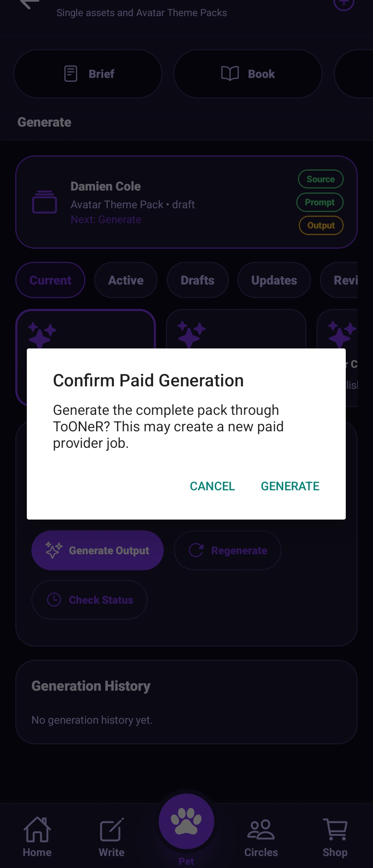Switch to the Active filter tab
The image size is (373, 868).
click(x=126, y=280)
